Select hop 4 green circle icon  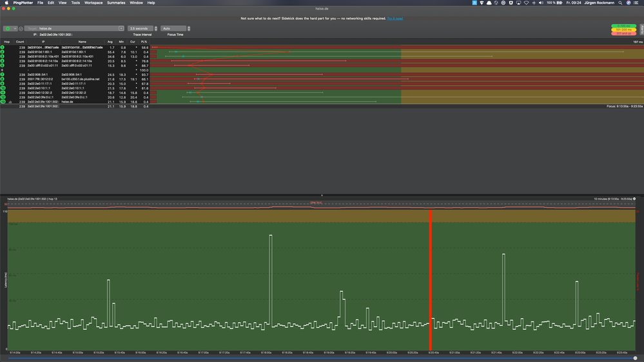3,61
